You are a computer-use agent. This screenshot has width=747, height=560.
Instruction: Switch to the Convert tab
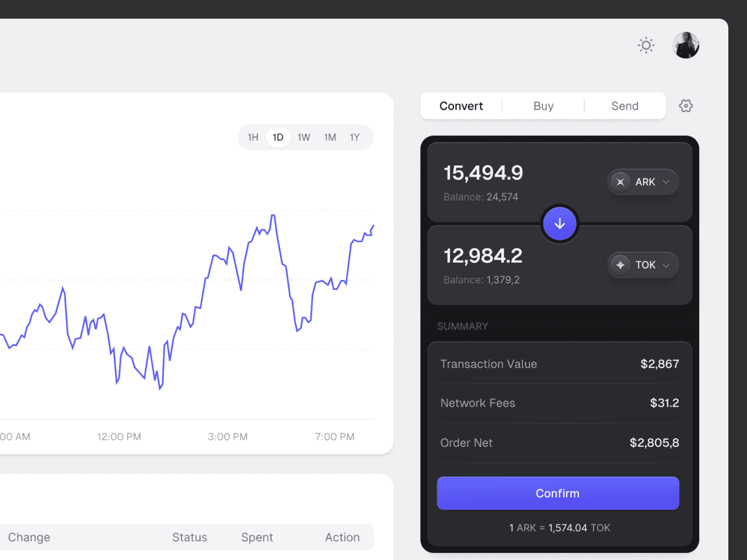461,106
